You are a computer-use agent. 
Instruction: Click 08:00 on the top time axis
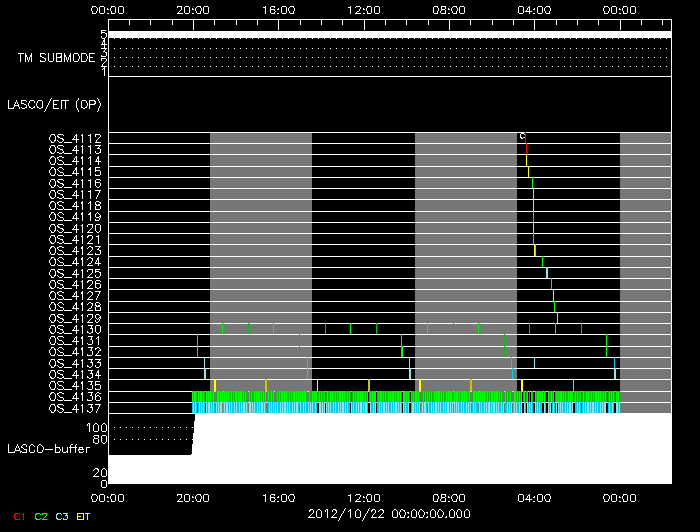(x=449, y=9)
